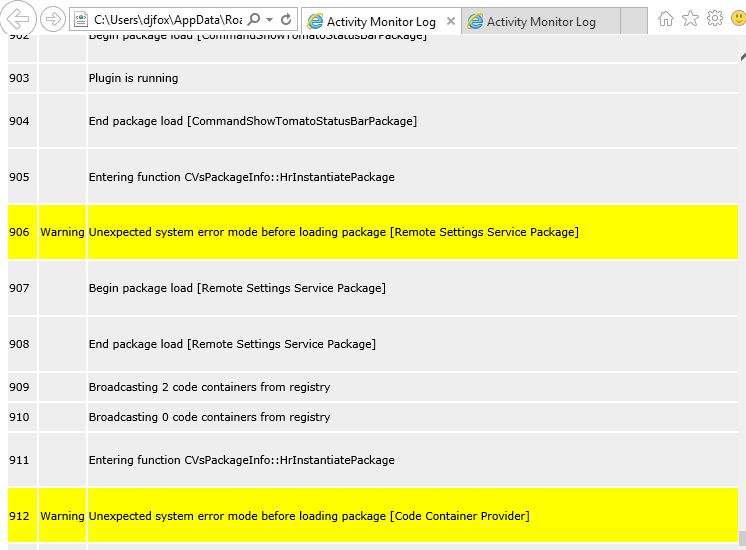Click the Internet Explorer icon on first tab
The height and width of the screenshot is (550, 746).
click(x=315, y=21)
